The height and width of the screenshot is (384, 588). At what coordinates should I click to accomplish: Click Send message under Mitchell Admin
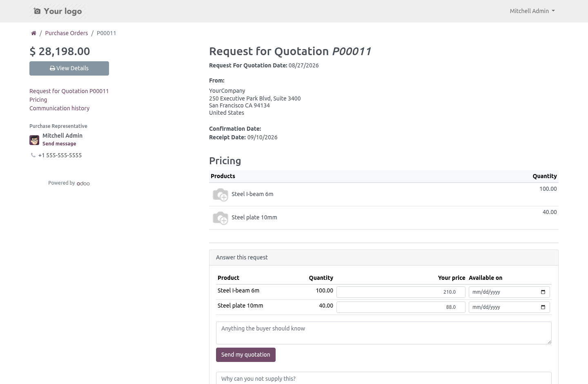pyautogui.click(x=59, y=144)
